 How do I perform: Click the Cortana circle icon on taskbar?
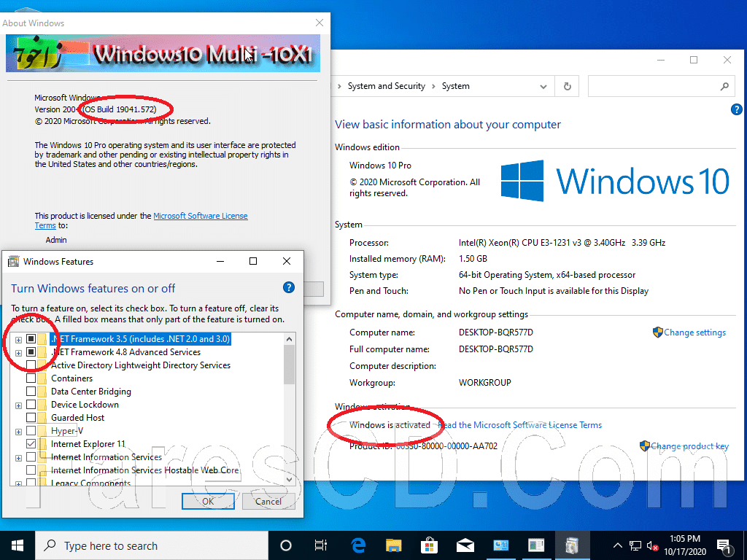pos(286,545)
